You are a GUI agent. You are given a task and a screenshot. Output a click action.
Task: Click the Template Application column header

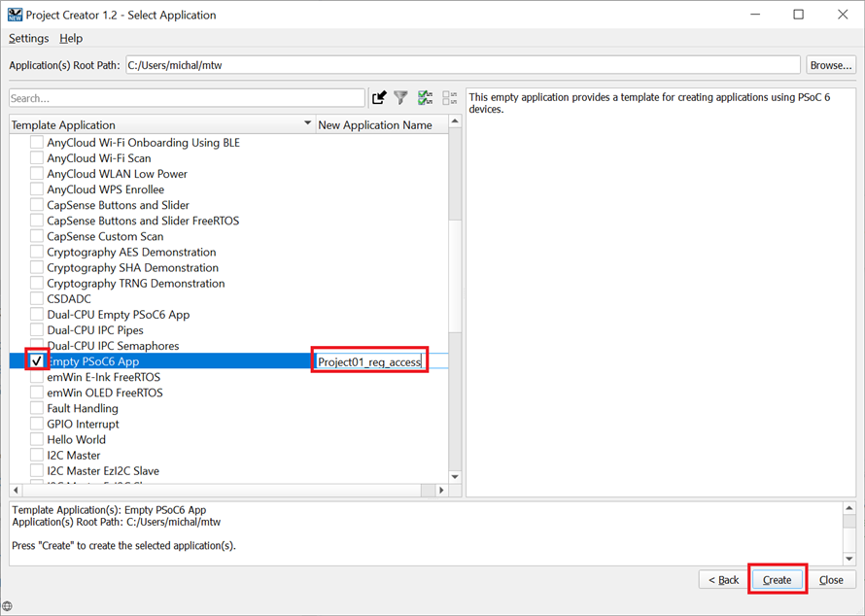(x=162, y=125)
